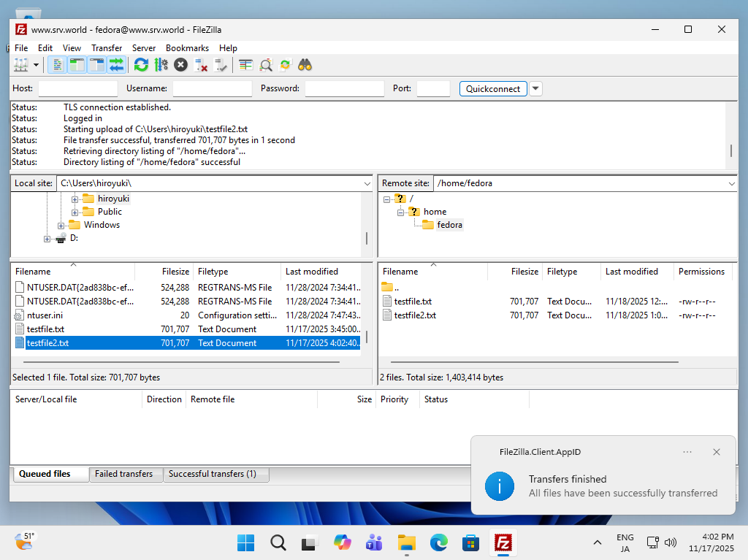Dismiss the Transfers finished notification
Viewport: 748px width, 560px height.
point(717,452)
